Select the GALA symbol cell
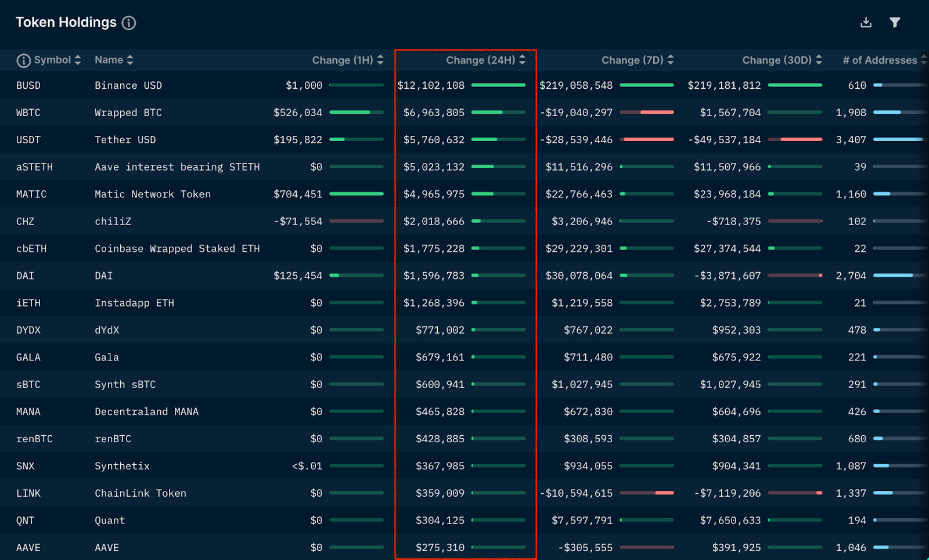This screenshot has width=929, height=560. (x=28, y=357)
